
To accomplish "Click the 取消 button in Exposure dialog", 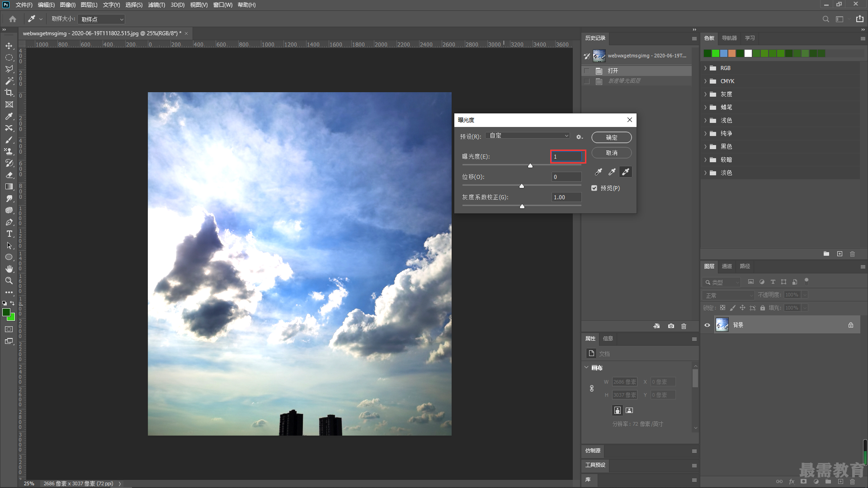I will pyautogui.click(x=612, y=153).
